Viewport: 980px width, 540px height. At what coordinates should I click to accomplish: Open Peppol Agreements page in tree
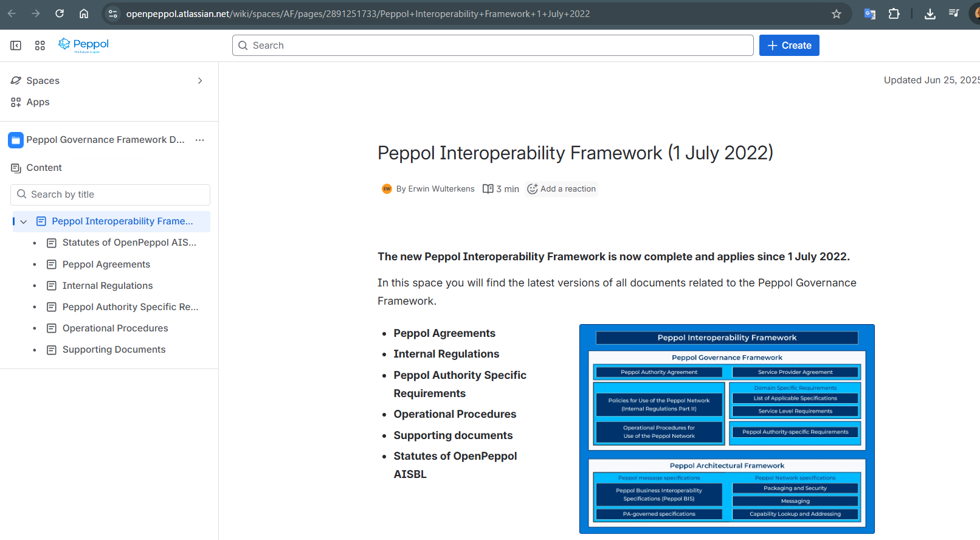[106, 265]
